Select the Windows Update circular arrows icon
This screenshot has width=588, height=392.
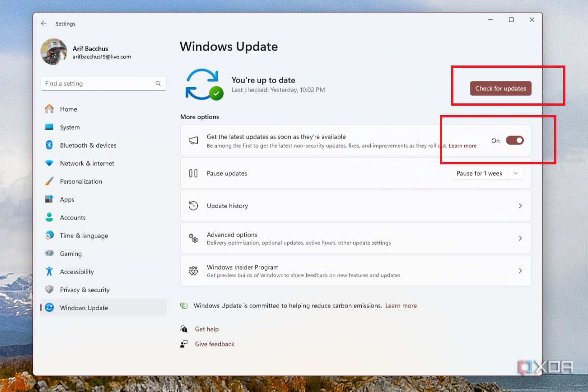[50, 308]
